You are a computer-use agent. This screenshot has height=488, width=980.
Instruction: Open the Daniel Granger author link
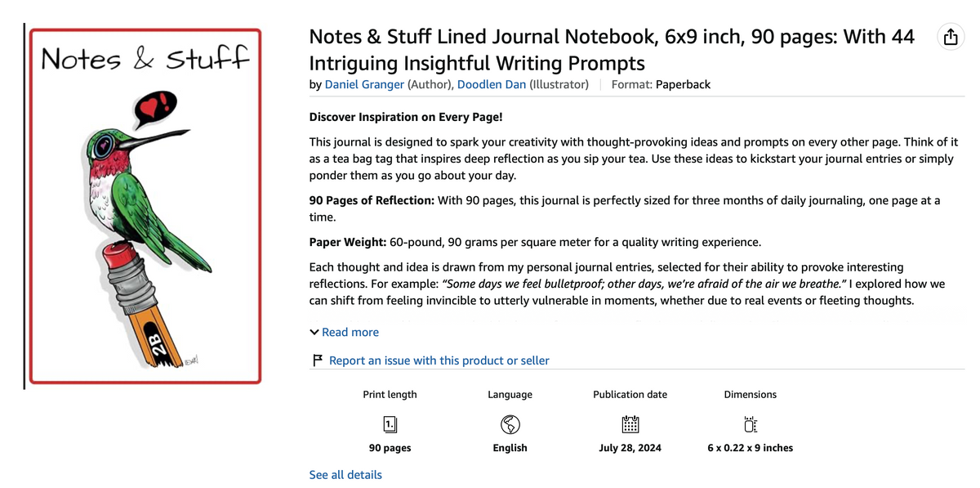(x=364, y=84)
